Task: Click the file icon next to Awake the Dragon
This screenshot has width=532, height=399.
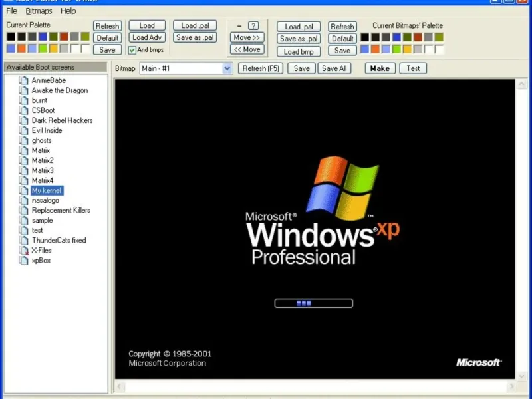Action: click(x=23, y=90)
